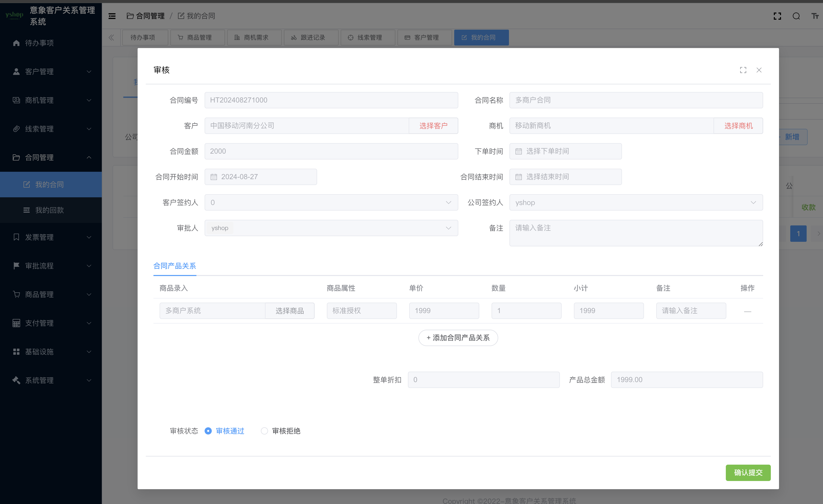Click the 添加合同产品关系 button
Screen dimensions: 823x504
(x=458, y=338)
